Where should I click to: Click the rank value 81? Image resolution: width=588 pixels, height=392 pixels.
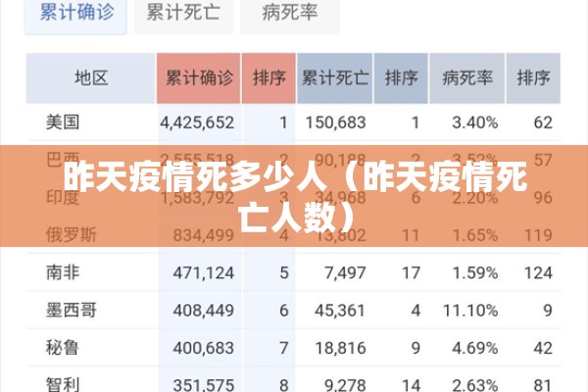tap(543, 385)
